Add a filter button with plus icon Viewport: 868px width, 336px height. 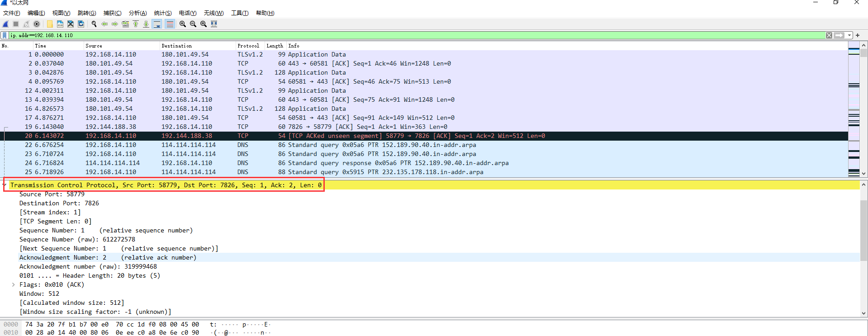tap(858, 35)
